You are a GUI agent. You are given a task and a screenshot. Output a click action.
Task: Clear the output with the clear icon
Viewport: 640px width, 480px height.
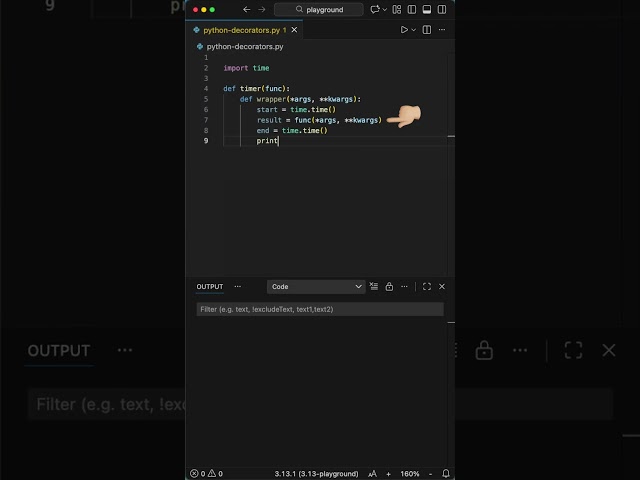[374, 286]
